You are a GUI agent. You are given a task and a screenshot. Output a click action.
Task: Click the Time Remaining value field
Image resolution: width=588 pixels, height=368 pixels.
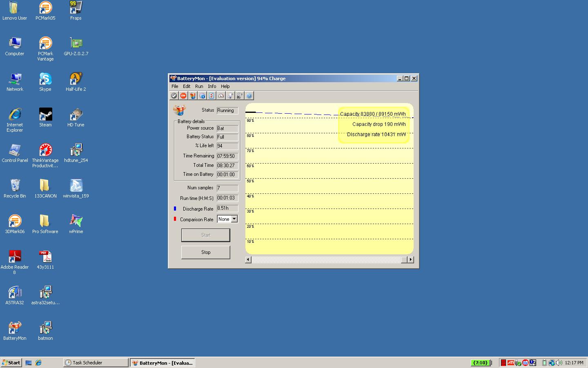coord(227,156)
